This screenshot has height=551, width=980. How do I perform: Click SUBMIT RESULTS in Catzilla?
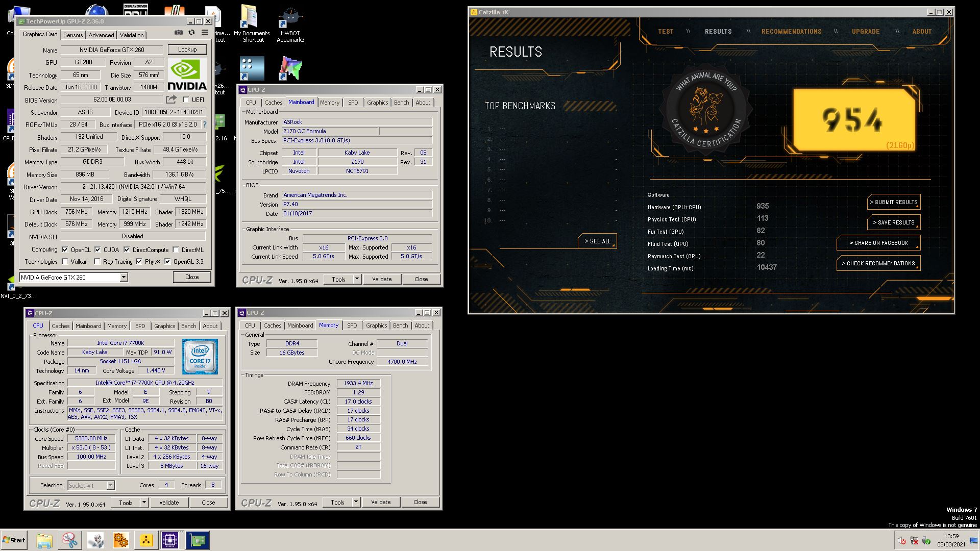click(x=894, y=202)
